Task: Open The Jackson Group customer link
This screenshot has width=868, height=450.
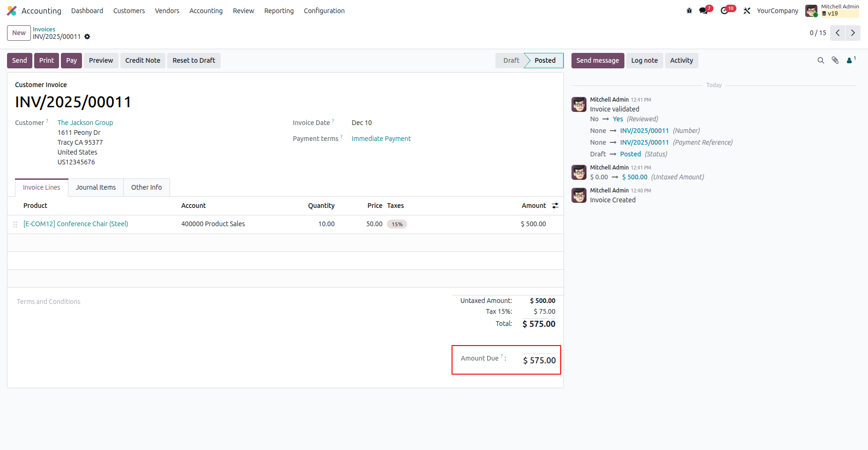Action: [85, 123]
